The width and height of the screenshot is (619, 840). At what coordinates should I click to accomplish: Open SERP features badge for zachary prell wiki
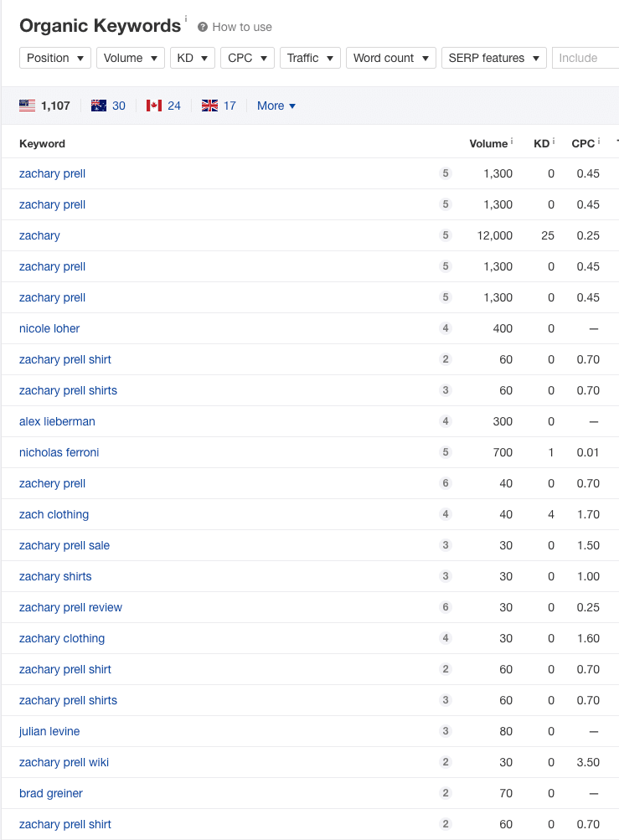tap(446, 762)
